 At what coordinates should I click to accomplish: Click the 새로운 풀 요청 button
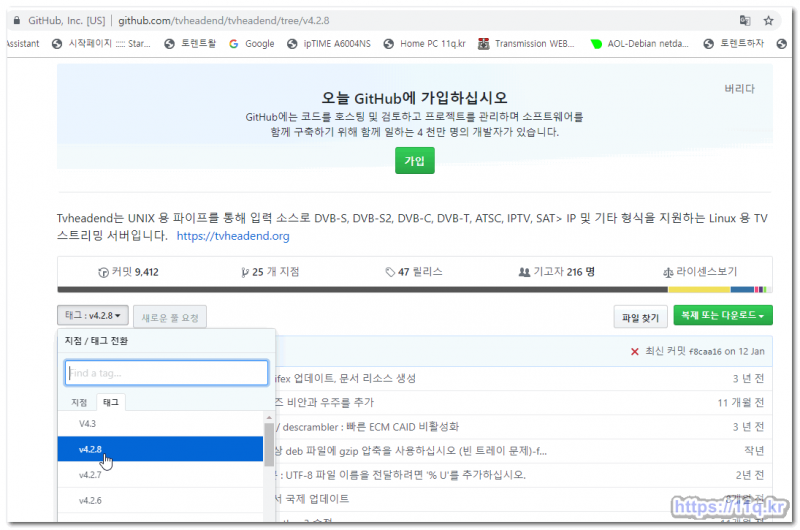click(x=170, y=317)
